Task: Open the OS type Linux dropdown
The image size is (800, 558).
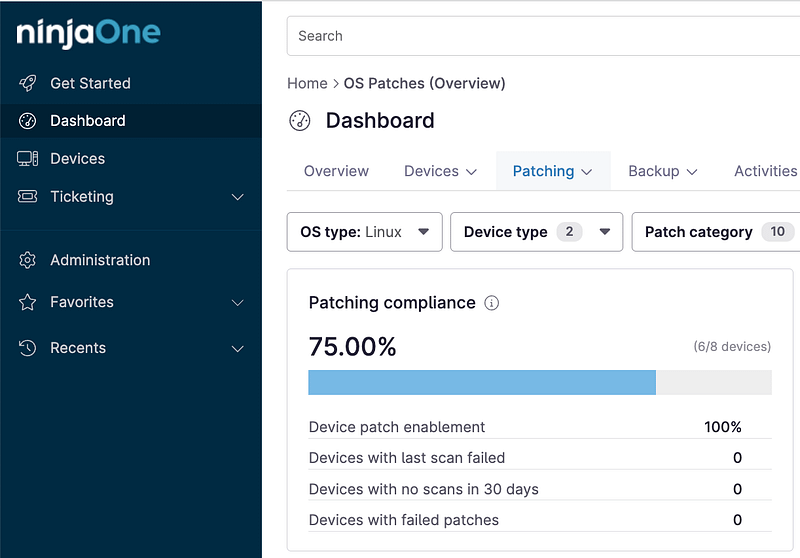Action: [x=364, y=232]
